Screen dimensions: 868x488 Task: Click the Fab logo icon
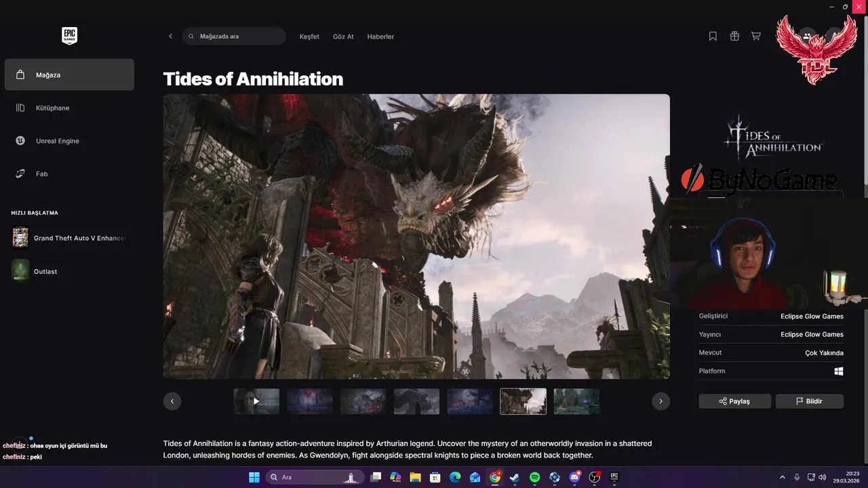(x=20, y=174)
